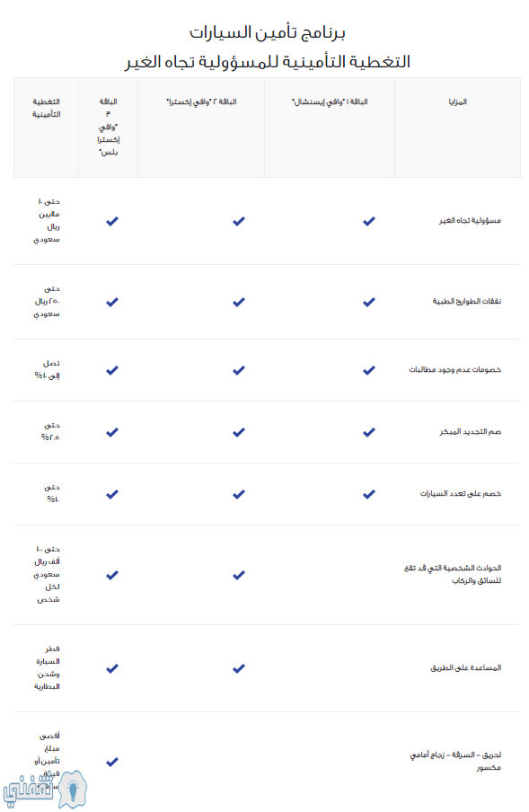The height and width of the screenshot is (812, 529).
Task: Click the قطر السيارة وشحن البطارية coverage text
Action: click(x=47, y=667)
